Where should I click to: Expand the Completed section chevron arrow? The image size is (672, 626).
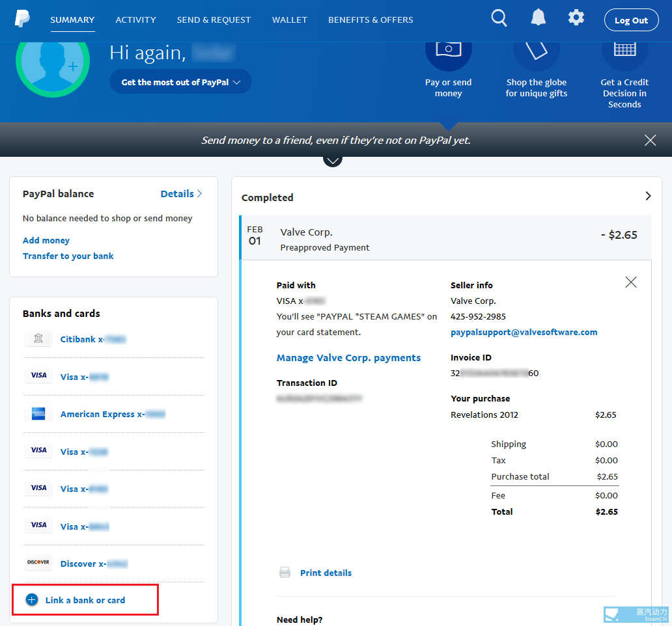pyautogui.click(x=647, y=196)
